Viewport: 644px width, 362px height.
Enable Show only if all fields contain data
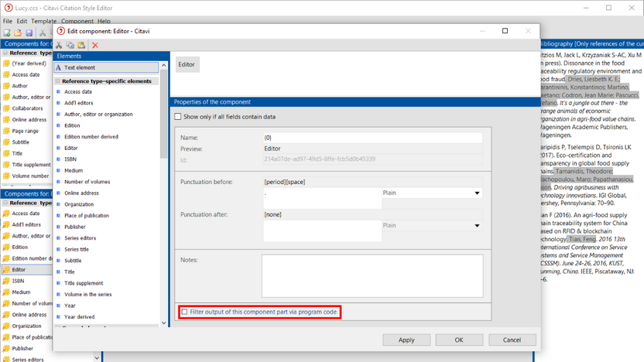[178, 117]
